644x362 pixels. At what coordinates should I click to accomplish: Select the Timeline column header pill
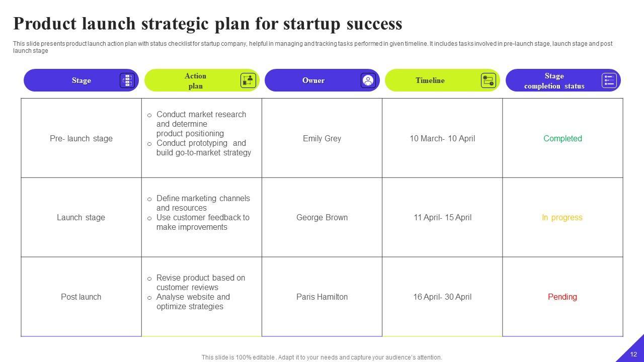430,80
